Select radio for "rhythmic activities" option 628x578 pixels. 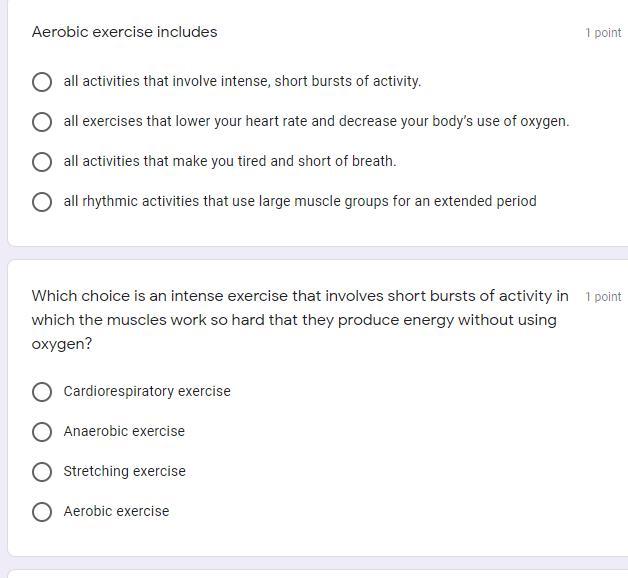coord(42,202)
